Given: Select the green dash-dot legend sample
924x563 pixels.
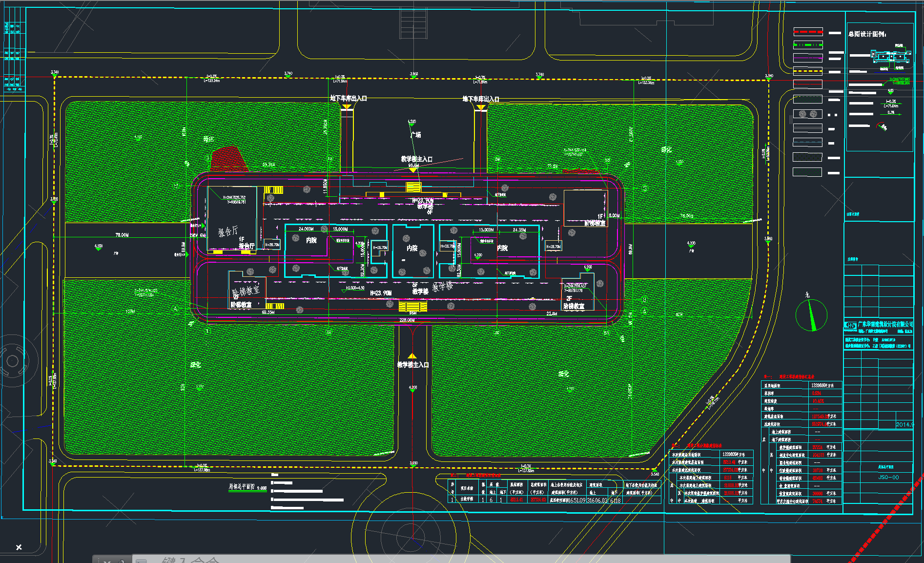Looking at the screenshot, I should [x=808, y=45].
